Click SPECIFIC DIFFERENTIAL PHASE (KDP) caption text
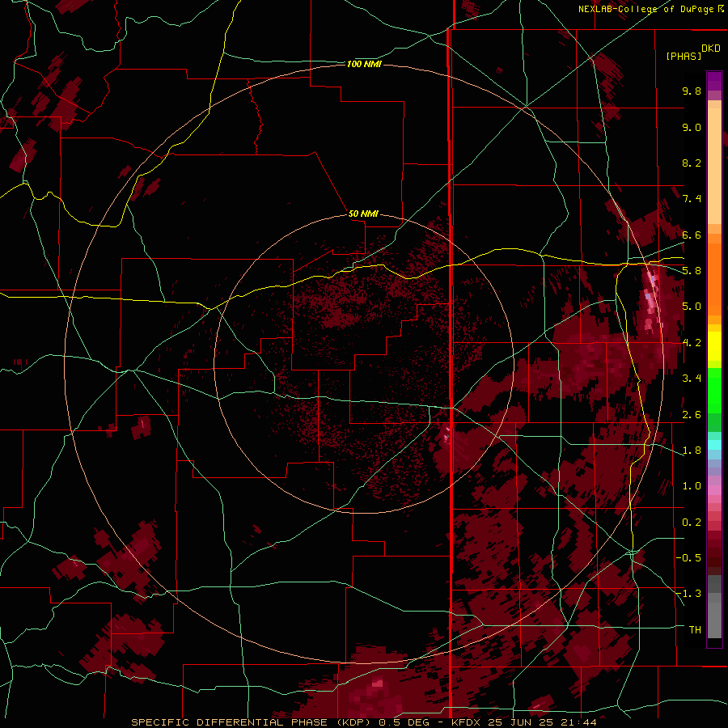Image resolution: width=728 pixels, height=728 pixels. 252,722
